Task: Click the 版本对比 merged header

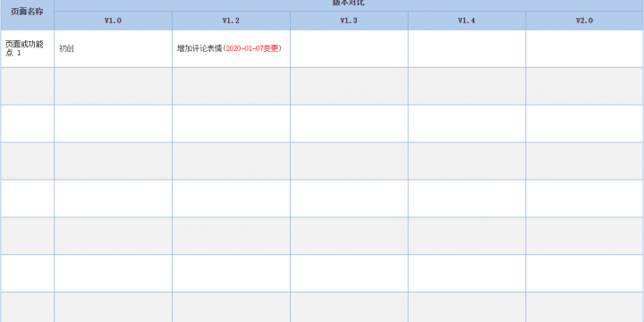Action: click(349, 5)
